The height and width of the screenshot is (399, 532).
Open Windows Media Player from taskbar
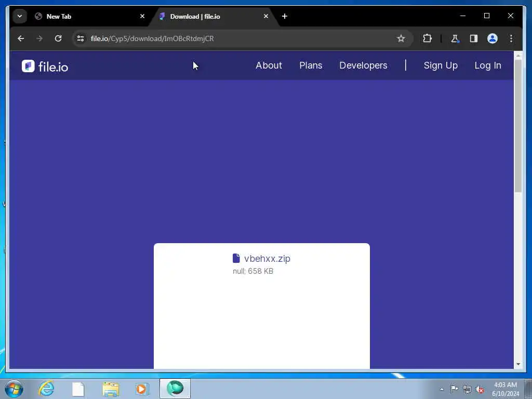(x=142, y=389)
